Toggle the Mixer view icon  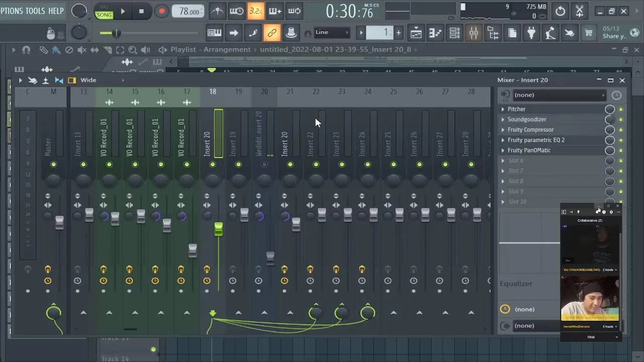pyautogui.click(x=474, y=33)
